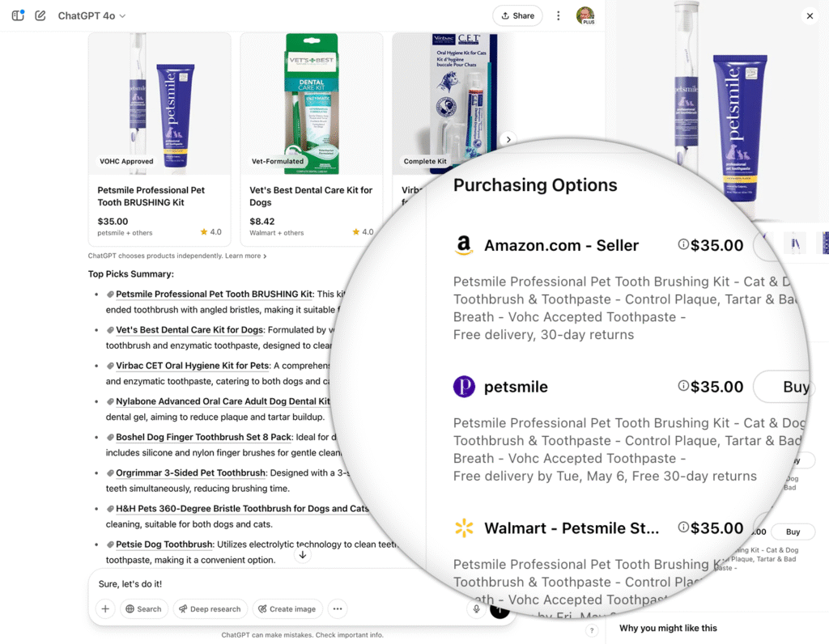The image size is (829, 644).
Task: Enable Deep research mode
Action: (x=210, y=608)
